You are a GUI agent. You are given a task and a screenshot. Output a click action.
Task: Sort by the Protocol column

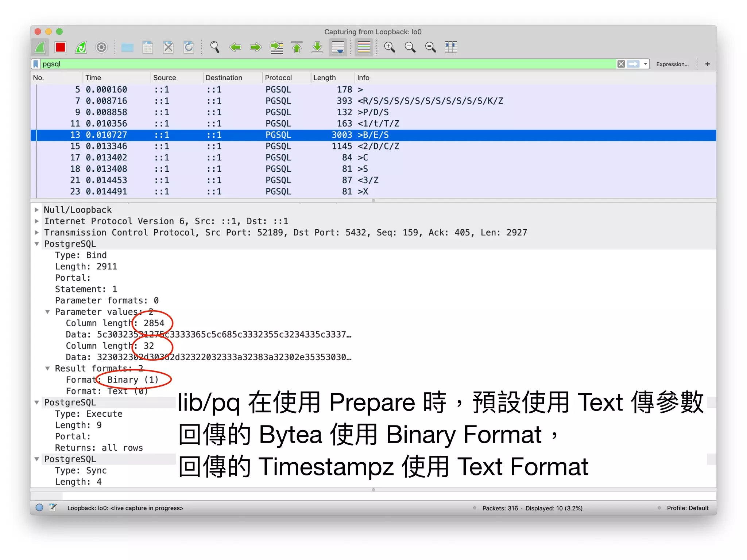coord(287,78)
